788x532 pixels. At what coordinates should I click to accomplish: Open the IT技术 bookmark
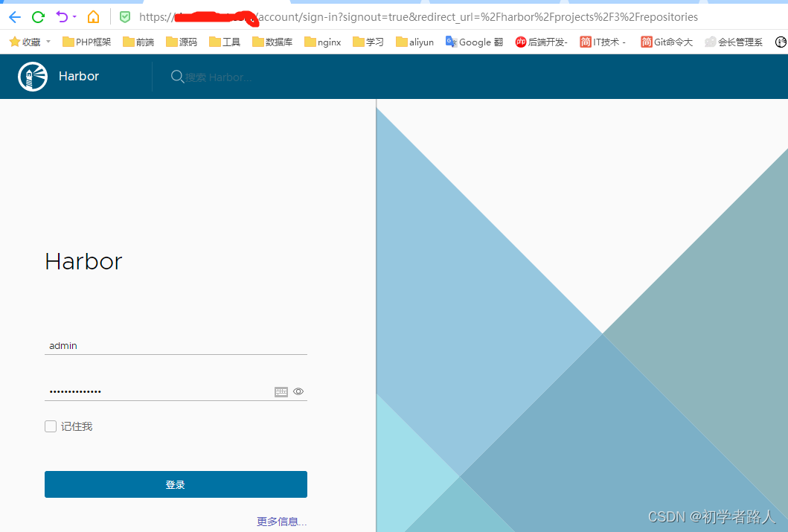coord(603,42)
